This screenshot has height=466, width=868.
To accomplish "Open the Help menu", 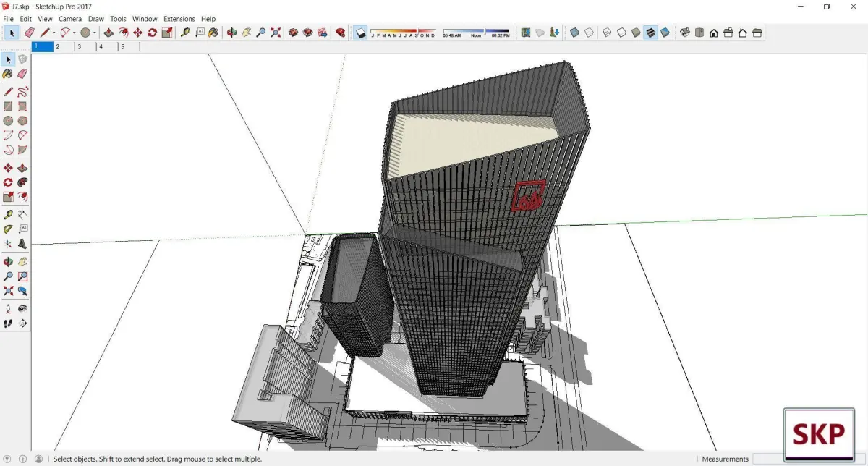I will coord(208,19).
